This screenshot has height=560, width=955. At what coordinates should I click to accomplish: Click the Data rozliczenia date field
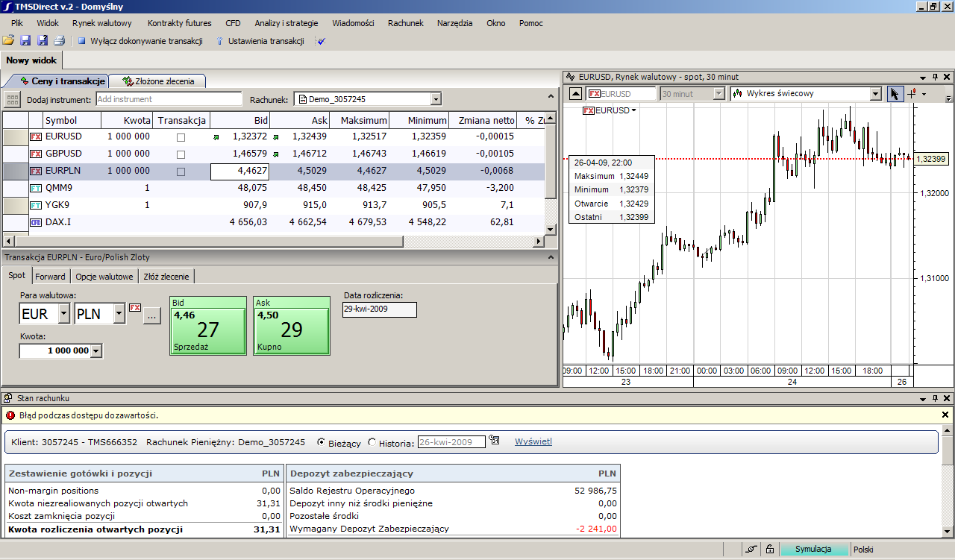(x=379, y=309)
